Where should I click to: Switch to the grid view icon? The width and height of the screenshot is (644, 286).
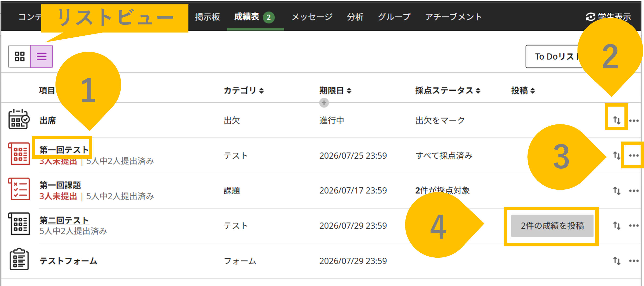(20, 56)
